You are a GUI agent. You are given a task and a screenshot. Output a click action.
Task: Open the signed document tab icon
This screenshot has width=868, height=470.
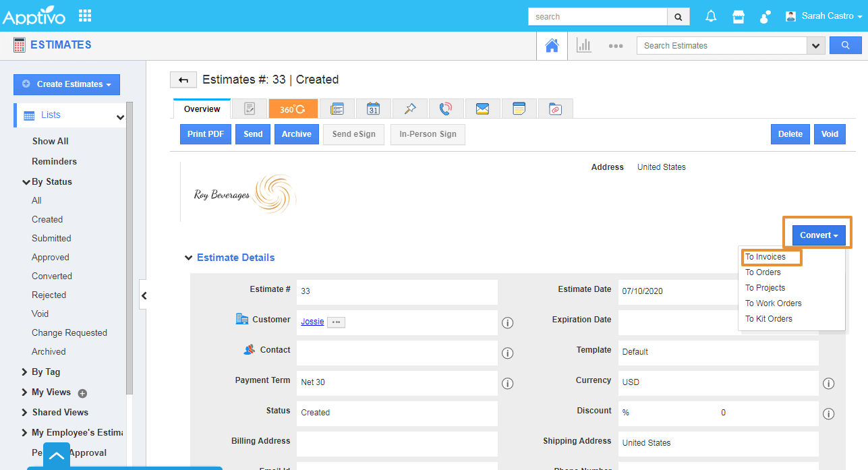click(x=250, y=109)
